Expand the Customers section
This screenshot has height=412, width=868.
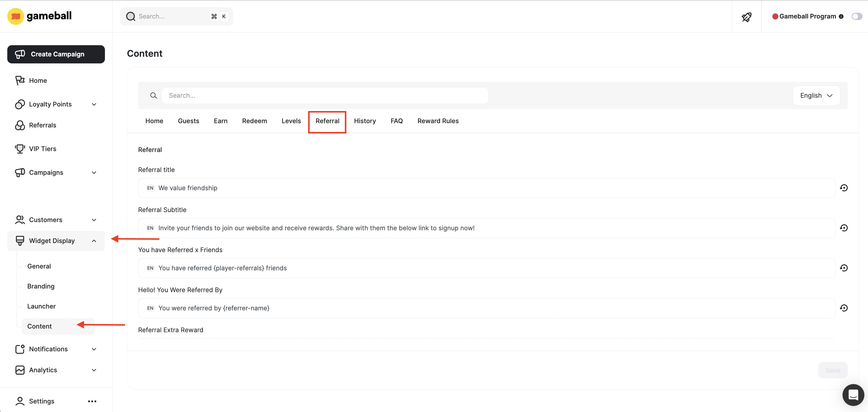(x=94, y=219)
